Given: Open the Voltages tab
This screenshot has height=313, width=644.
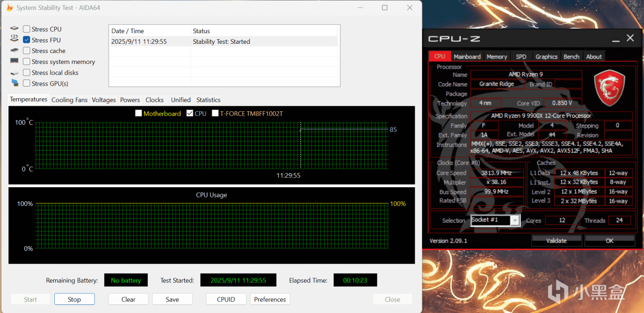Looking at the screenshot, I should [104, 100].
